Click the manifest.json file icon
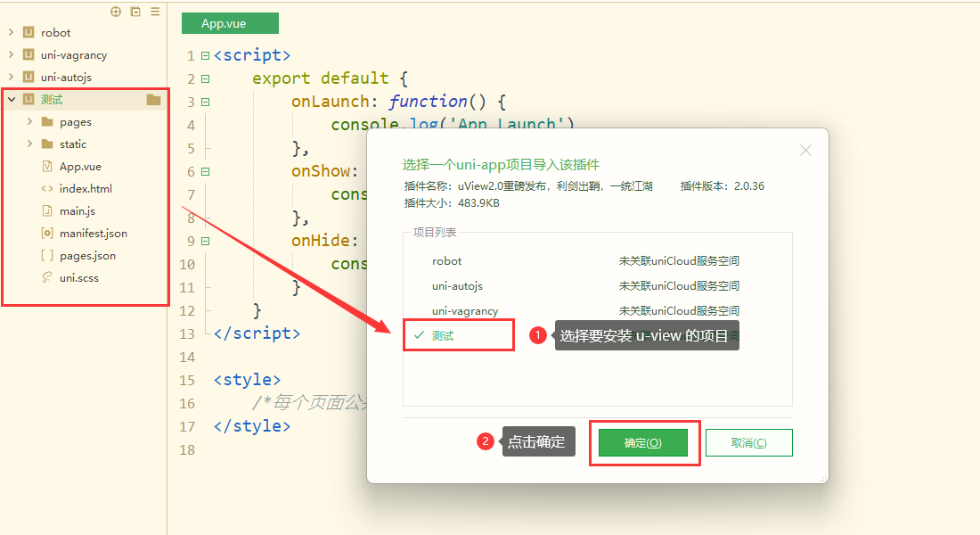 [x=47, y=233]
